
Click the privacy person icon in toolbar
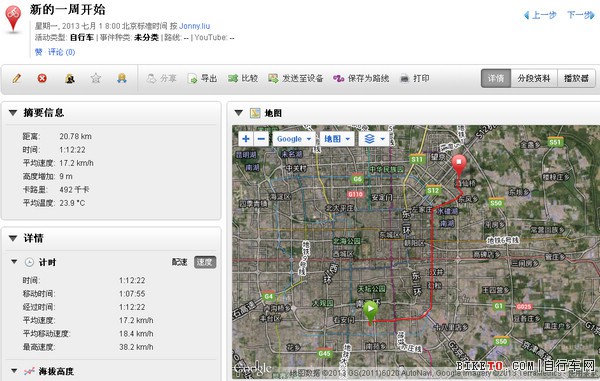(x=70, y=78)
